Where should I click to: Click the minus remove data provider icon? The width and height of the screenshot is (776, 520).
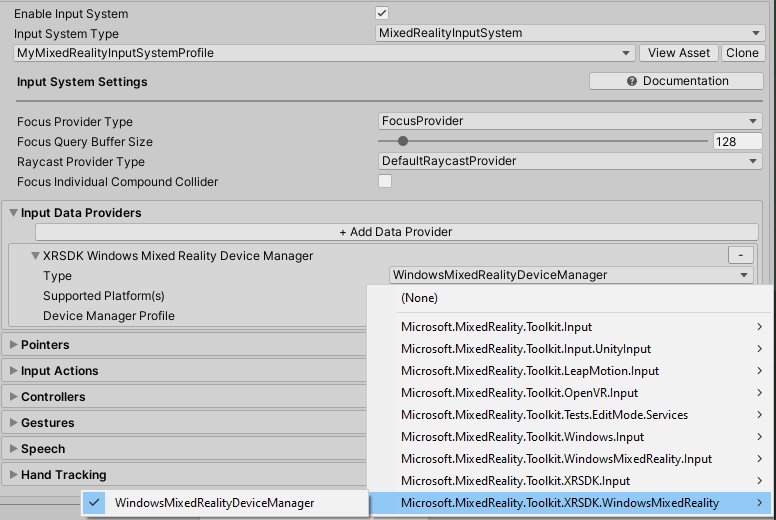click(x=740, y=255)
